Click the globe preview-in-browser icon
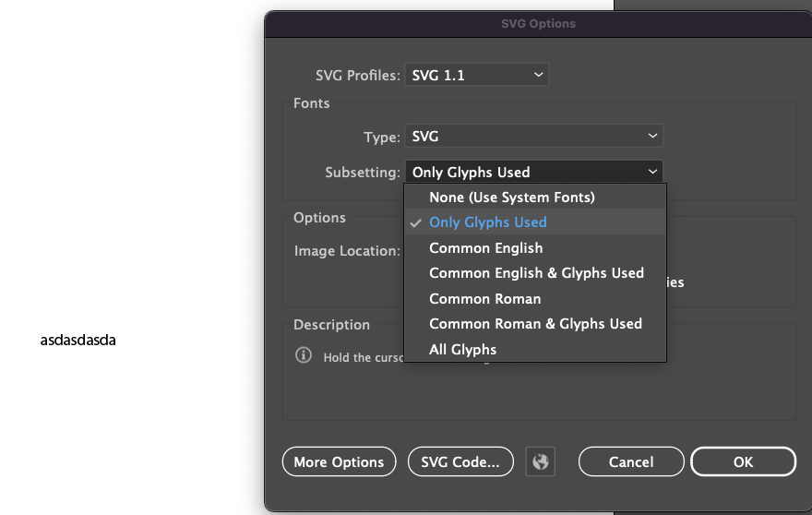812x515 pixels. pyautogui.click(x=541, y=462)
